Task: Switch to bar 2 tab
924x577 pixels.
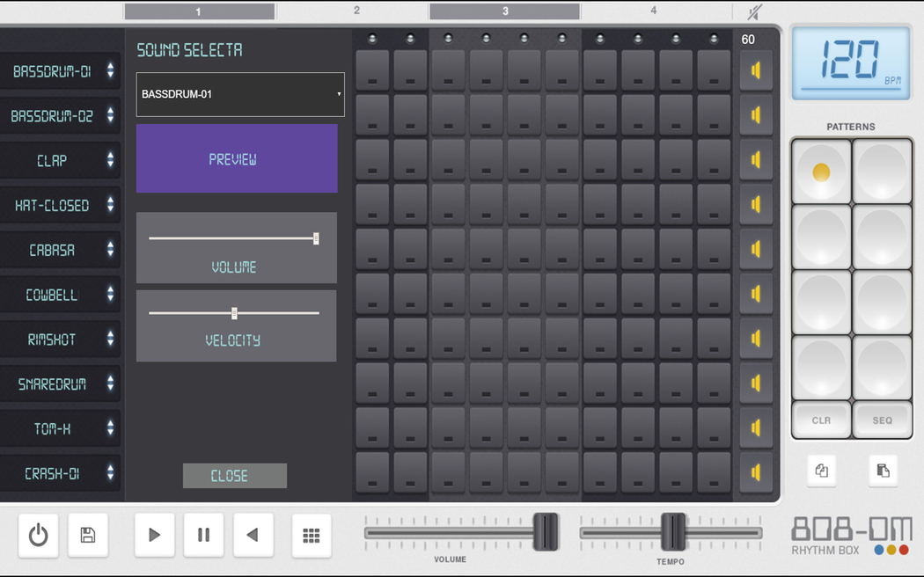Action: pyautogui.click(x=356, y=11)
